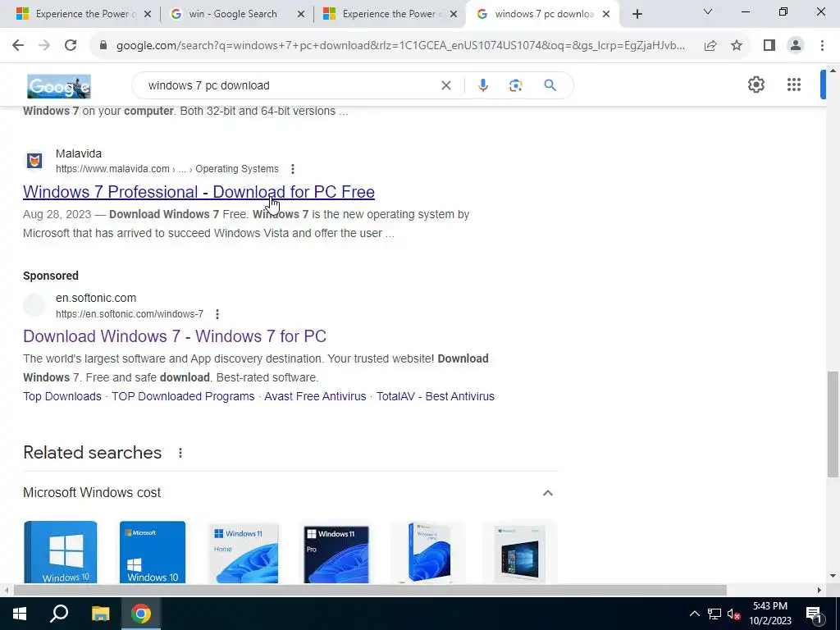
Task: Reload the current page
Action: click(71, 46)
